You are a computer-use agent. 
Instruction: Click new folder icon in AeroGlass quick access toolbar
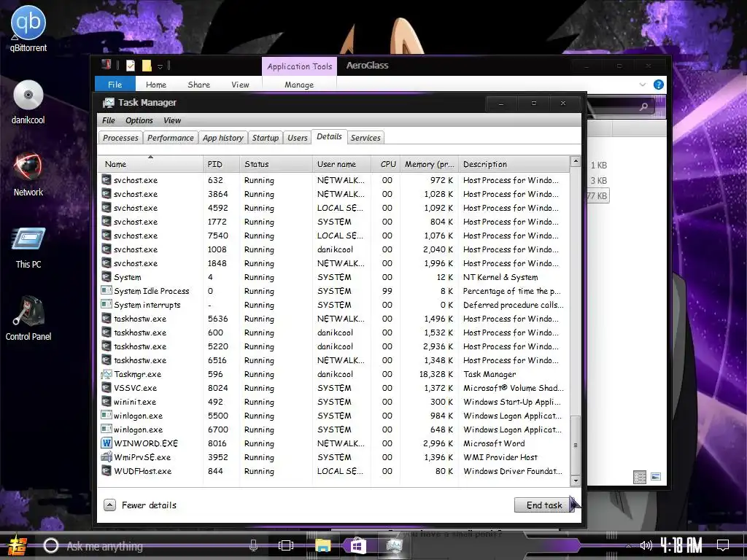click(147, 66)
